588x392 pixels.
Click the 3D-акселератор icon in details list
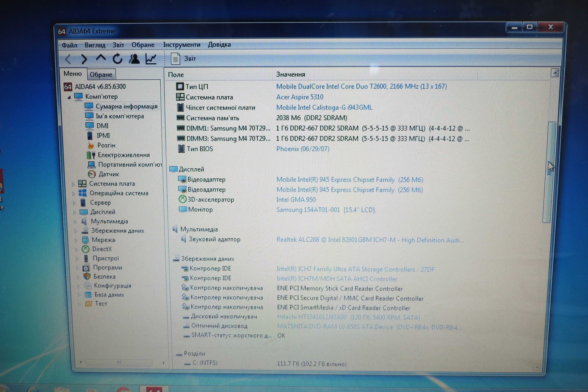[183, 199]
